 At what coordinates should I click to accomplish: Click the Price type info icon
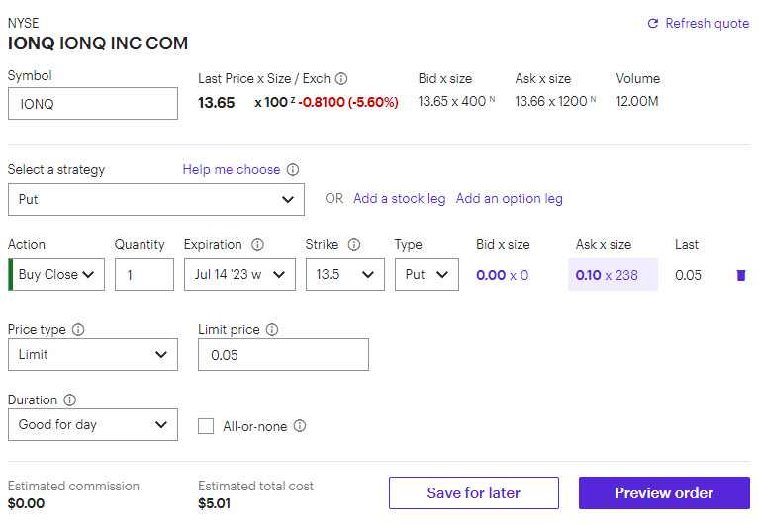coord(78,330)
